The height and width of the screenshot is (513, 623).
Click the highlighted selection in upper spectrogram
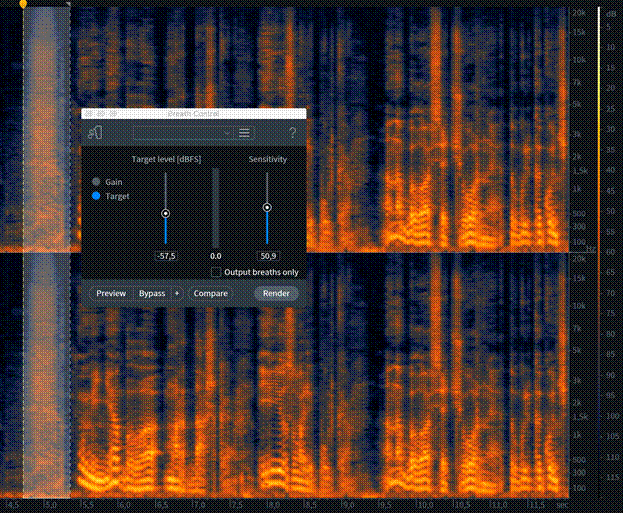[x=46, y=60]
